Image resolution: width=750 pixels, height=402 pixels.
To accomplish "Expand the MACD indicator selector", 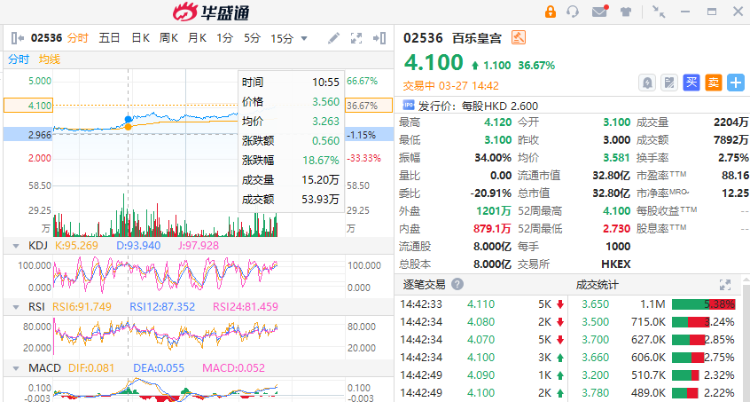I will click(x=13, y=369).
